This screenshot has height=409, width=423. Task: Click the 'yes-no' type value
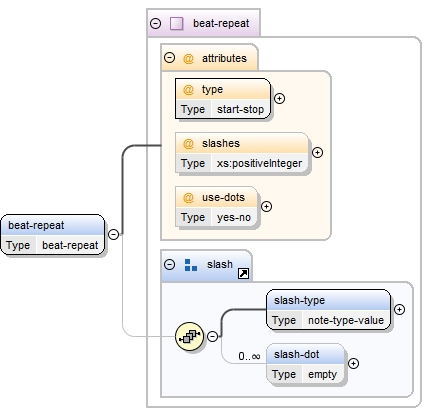click(x=234, y=217)
